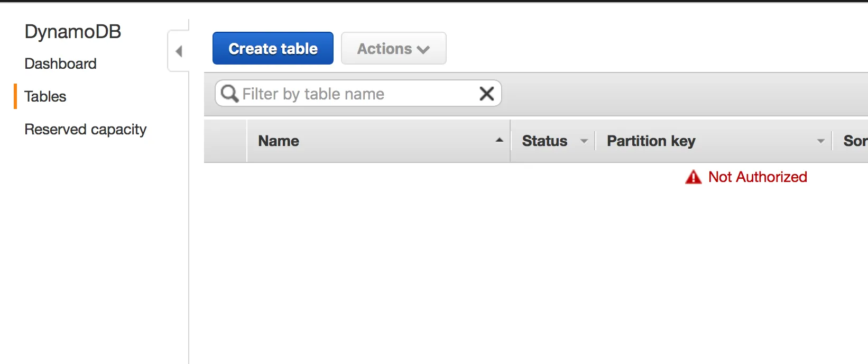Screen dimensions: 868x364
Task: Click the Status column header label
Action: tap(544, 141)
